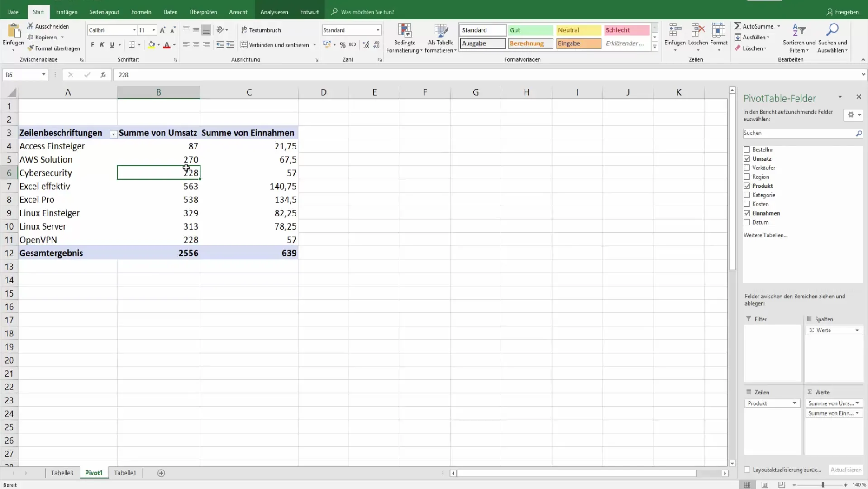
Task: Open Sortieren und Filtern
Action: (799, 38)
